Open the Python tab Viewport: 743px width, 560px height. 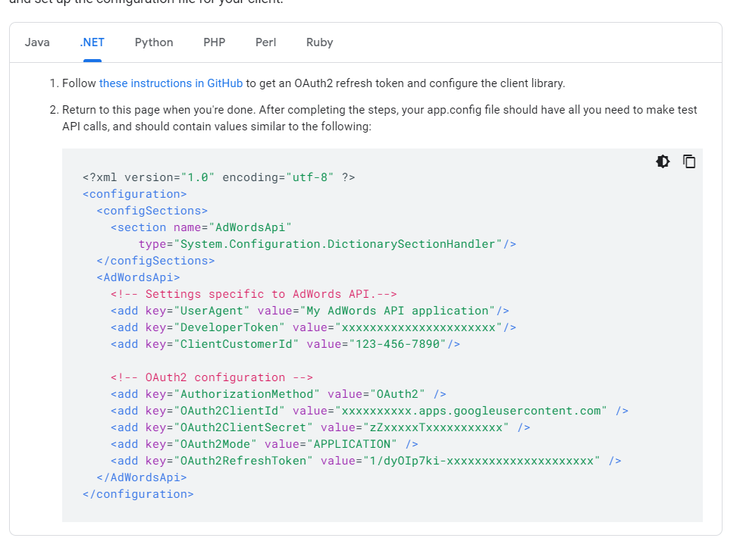coord(154,42)
